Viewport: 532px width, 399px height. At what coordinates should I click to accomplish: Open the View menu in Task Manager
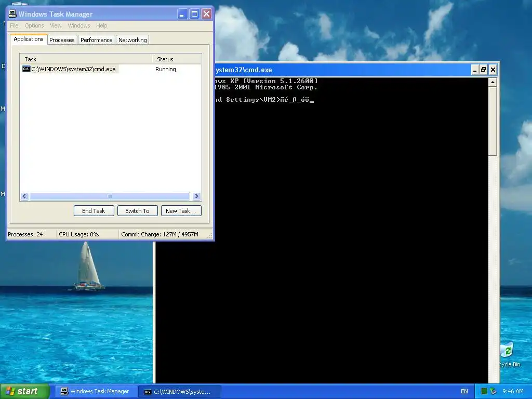point(56,25)
